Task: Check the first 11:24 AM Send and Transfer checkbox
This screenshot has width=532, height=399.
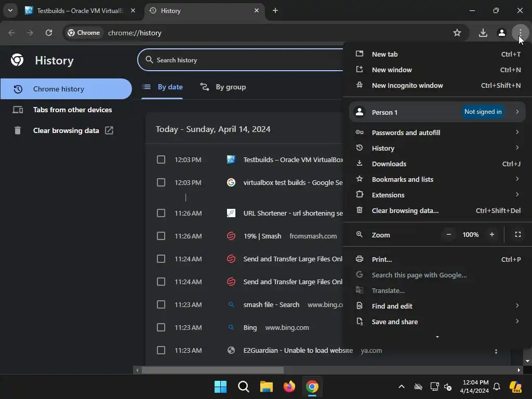Action: 161,259
